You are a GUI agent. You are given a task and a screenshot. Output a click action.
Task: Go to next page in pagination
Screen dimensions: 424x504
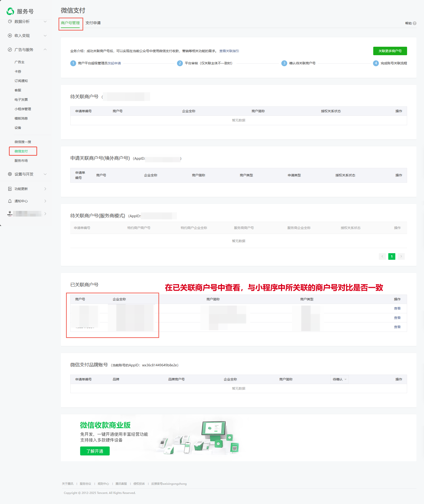click(401, 256)
